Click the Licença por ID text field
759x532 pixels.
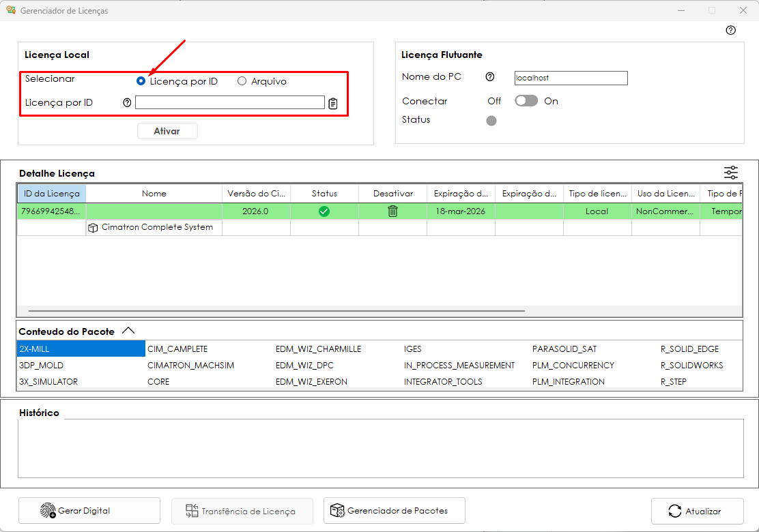(229, 102)
